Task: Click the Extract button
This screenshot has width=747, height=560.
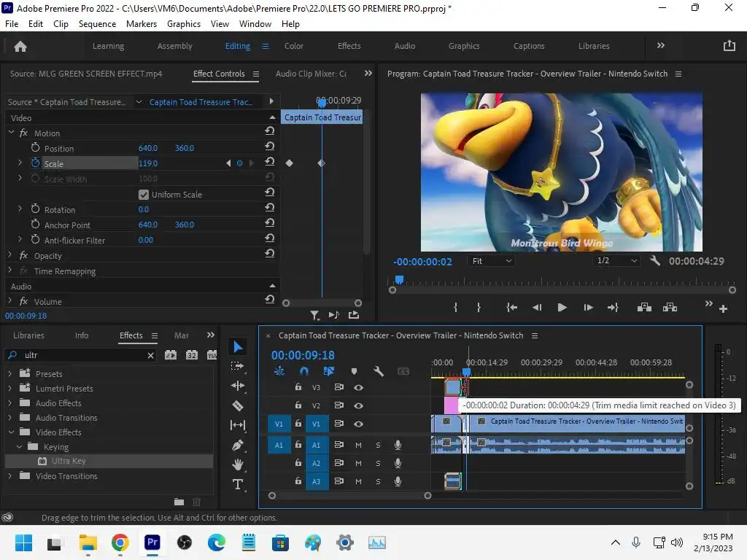Action: 670,307
